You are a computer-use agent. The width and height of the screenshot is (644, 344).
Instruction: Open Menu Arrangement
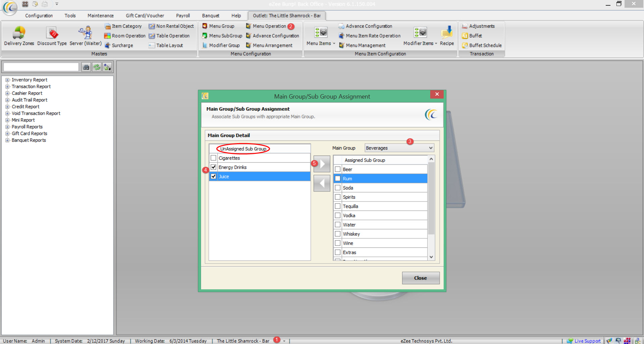pyautogui.click(x=269, y=45)
